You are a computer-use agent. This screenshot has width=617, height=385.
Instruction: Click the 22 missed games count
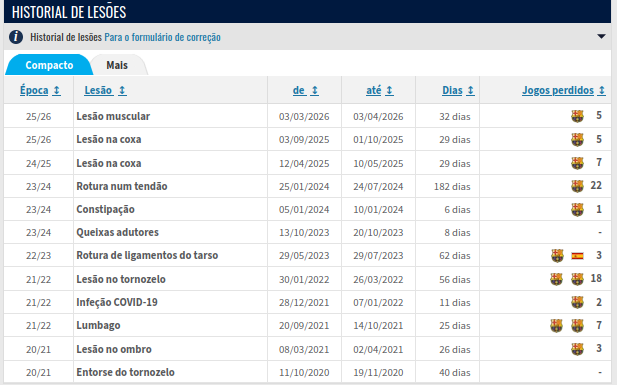pos(596,185)
